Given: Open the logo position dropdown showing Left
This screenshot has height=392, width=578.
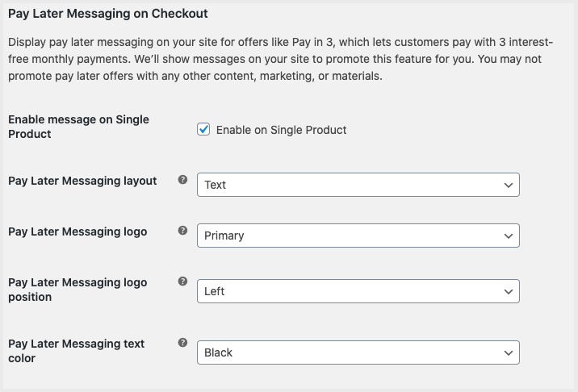Looking at the screenshot, I should pos(358,291).
